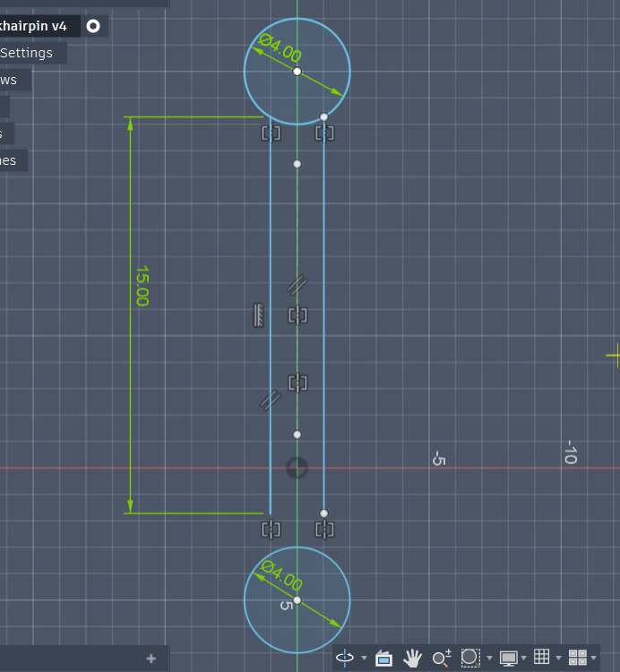This screenshot has width=620, height=672.
Task: Click the right line's bottom endpoint
Action: tap(324, 513)
